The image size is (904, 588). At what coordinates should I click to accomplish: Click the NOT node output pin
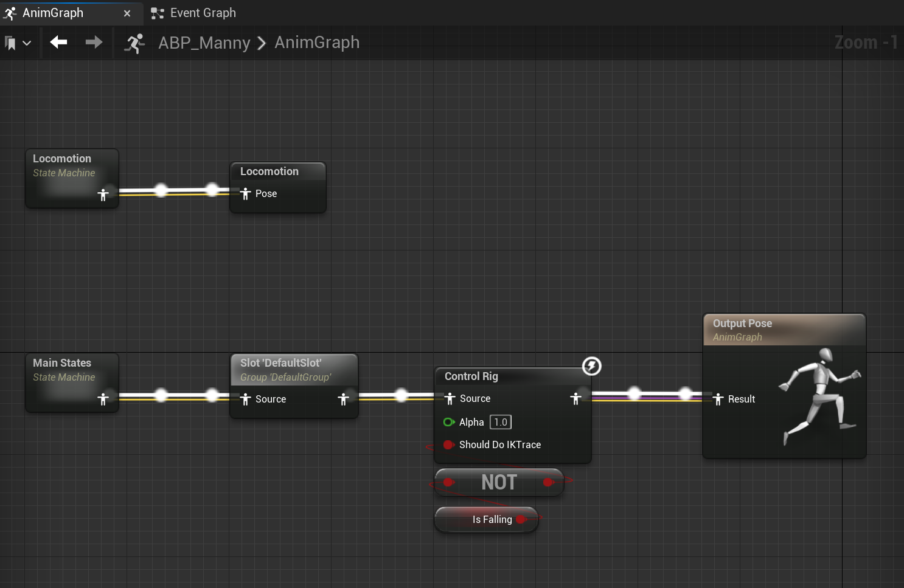548,482
